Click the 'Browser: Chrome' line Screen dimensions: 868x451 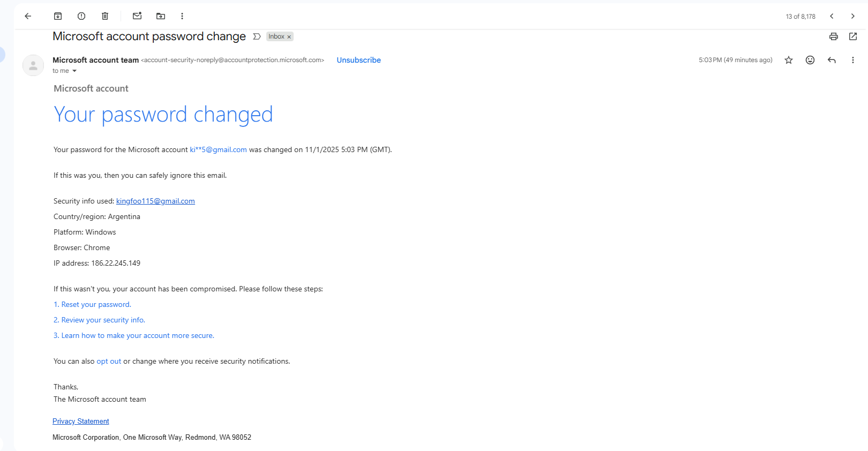(81, 247)
